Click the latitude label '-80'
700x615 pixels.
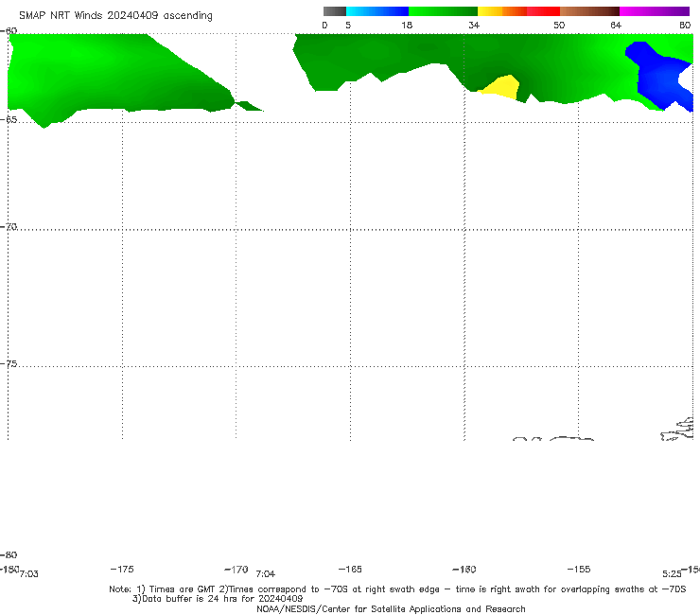click(x=9, y=554)
